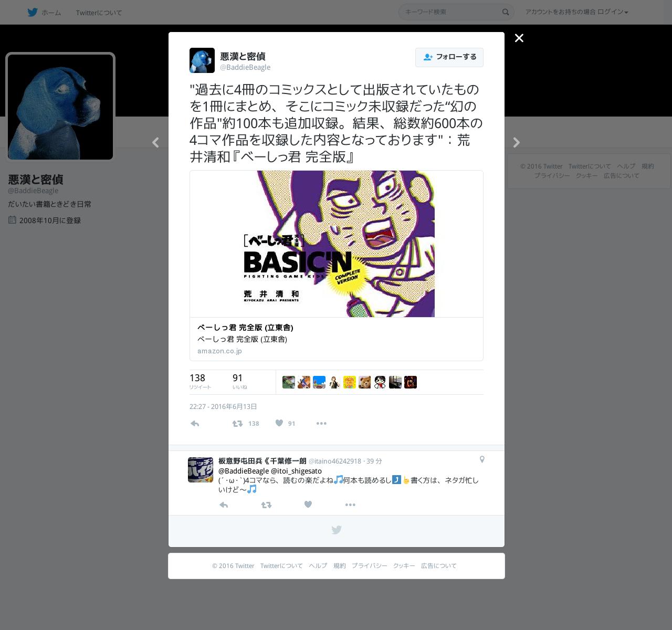672x630 pixels.
Task: Reply to the main tweet
Action: (x=195, y=424)
